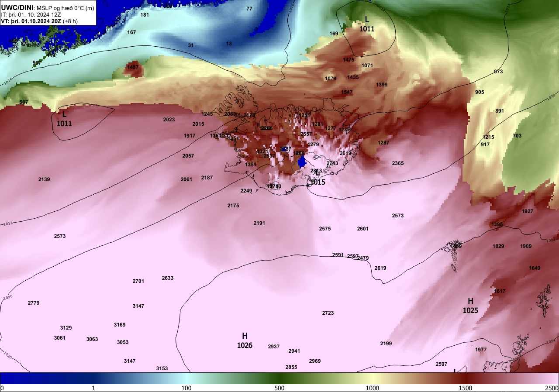Click the height value 2701
The image size is (559, 392).
(x=138, y=281)
